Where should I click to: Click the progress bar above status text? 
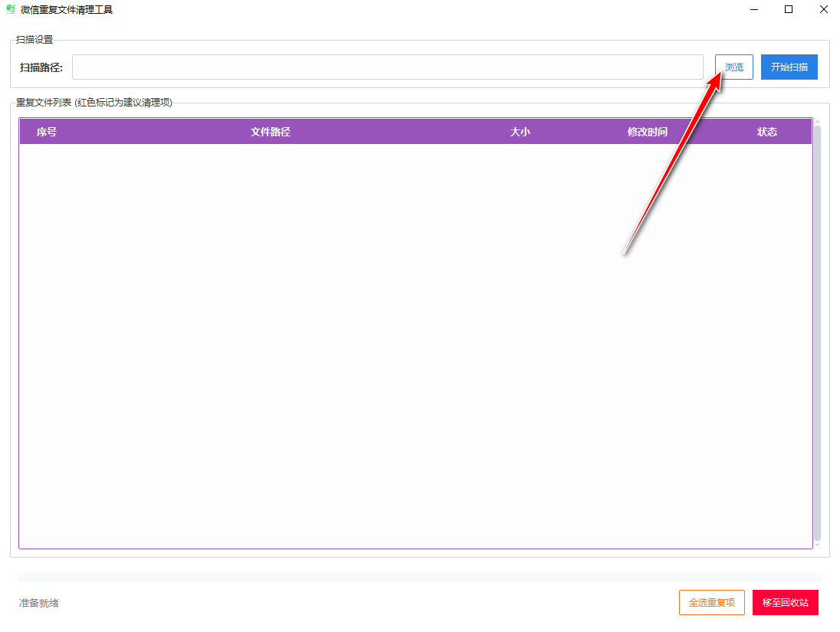pos(419,578)
